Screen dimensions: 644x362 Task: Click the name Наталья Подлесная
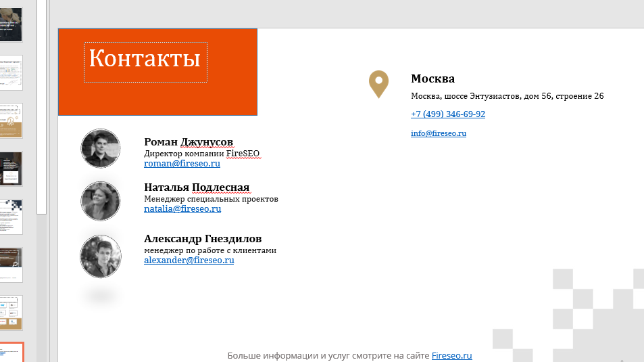197,187
